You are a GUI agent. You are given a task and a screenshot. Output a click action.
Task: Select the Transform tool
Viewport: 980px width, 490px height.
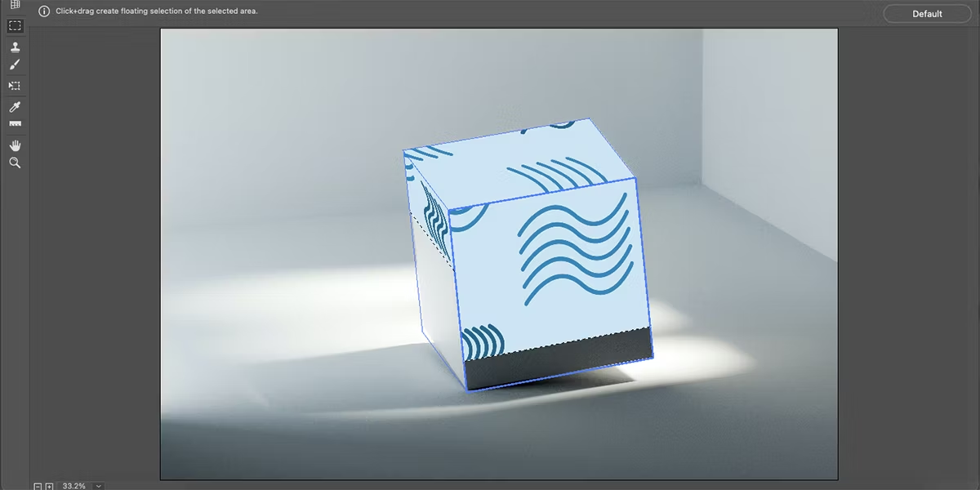click(x=15, y=85)
